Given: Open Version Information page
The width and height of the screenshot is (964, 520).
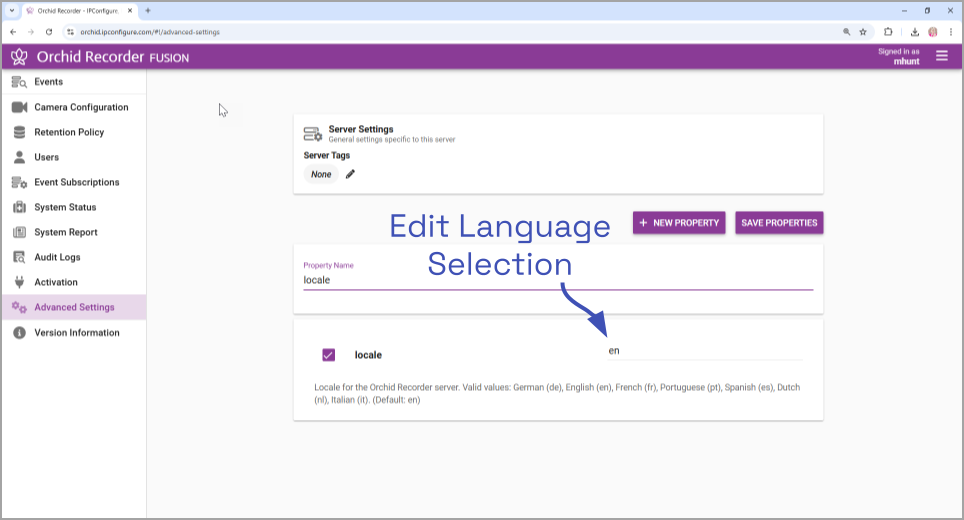Looking at the screenshot, I should click(x=77, y=333).
